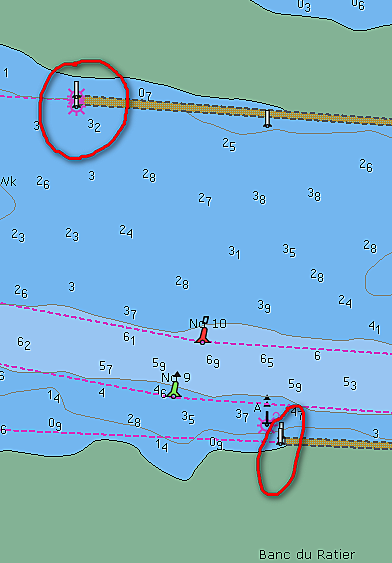The image size is (392, 563).
Task: Click the 6.5 depth sounding in the channel
Action: (x=267, y=360)
